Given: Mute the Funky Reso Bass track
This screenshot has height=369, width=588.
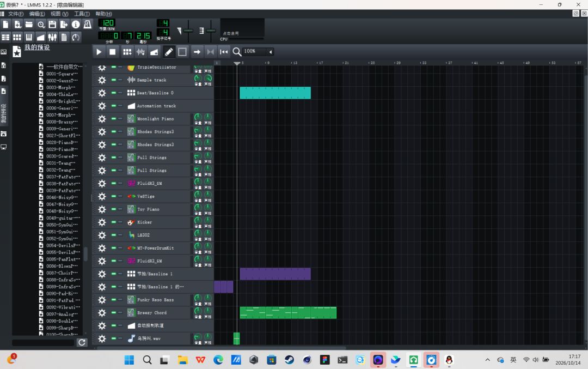Looking at the screenshot, I should 114,300.
